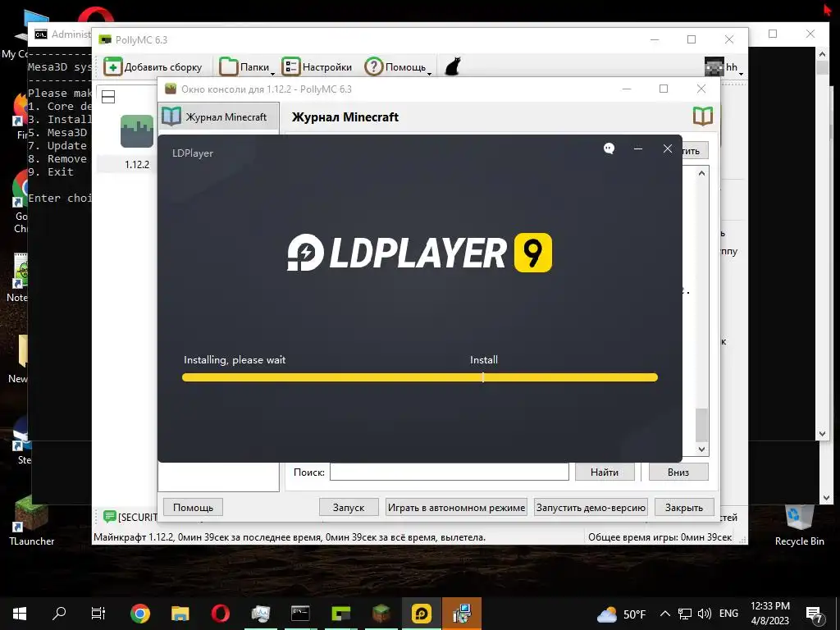Click the Найти button
Screen dimensions: 840x630
coord(605,472)
